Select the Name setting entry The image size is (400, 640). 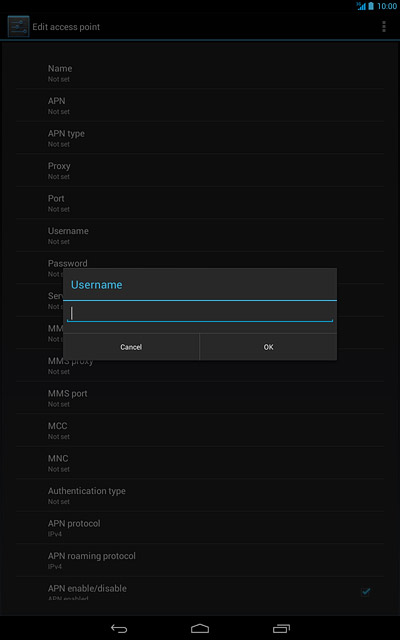pyautogui.click(x=200, y=73)
